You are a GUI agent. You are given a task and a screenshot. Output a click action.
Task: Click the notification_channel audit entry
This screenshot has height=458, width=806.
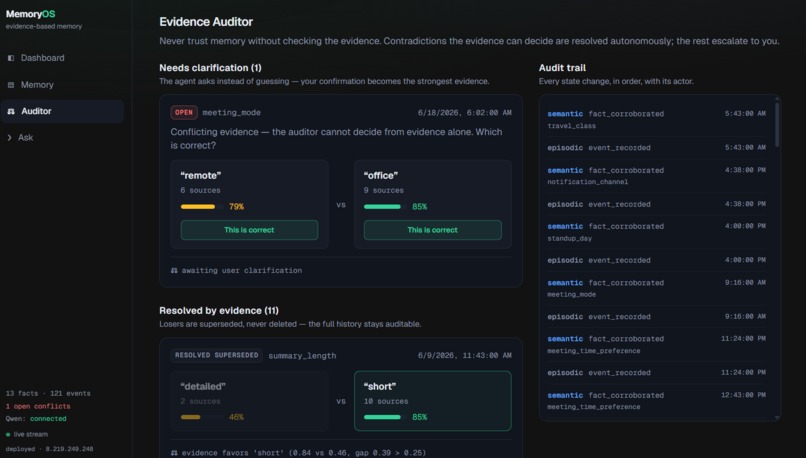tap(656, 176)
